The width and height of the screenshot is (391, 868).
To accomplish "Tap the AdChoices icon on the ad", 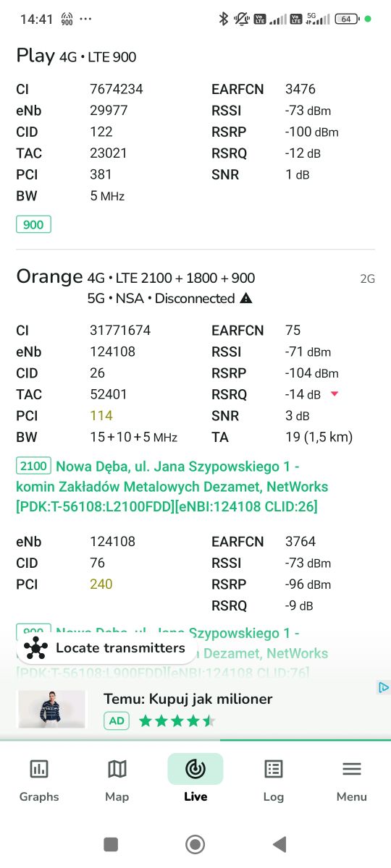I will pyautogui.click(x=384, y=687).
